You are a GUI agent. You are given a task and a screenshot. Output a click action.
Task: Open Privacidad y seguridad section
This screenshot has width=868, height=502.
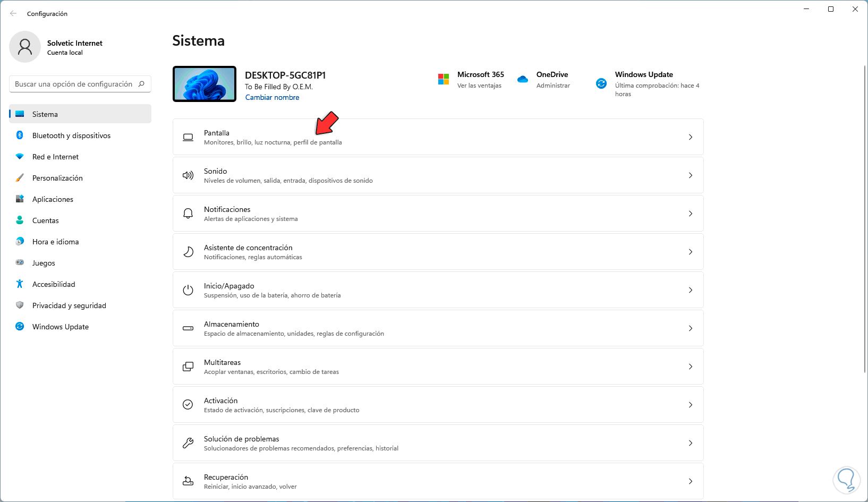pos(80,305)
